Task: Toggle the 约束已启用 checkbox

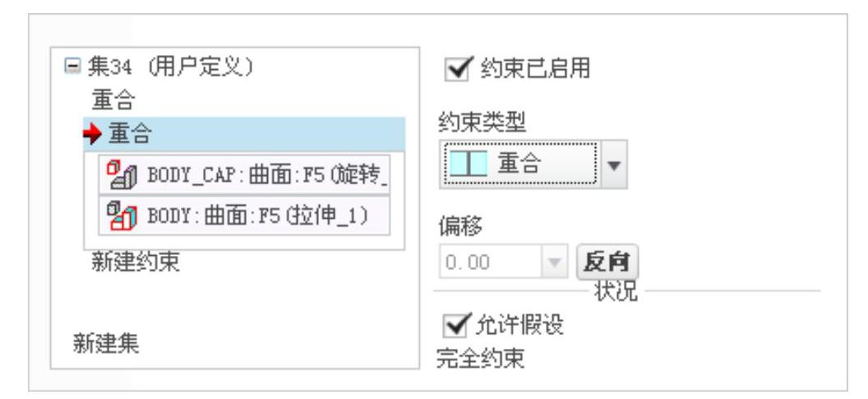Action: pyautogui.click(x=459, y=69)
